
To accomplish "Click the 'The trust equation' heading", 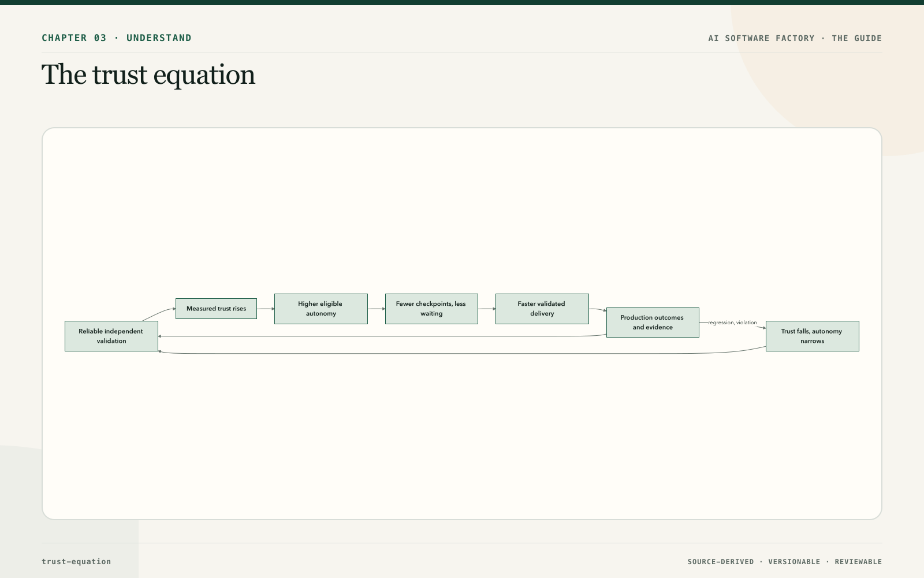I will [x=148, y=75].
